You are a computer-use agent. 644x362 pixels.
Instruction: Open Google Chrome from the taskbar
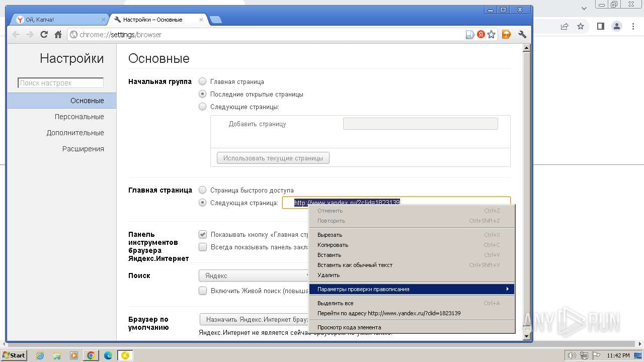(x=91, y=355)
